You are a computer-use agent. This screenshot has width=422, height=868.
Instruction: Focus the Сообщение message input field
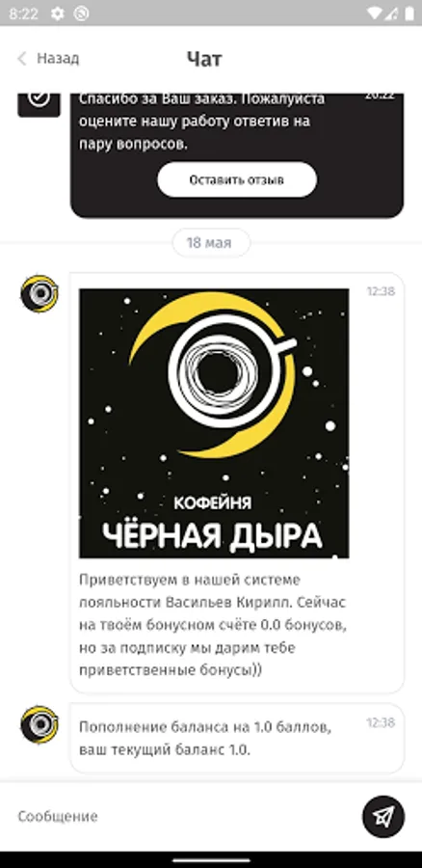point(182,816)
